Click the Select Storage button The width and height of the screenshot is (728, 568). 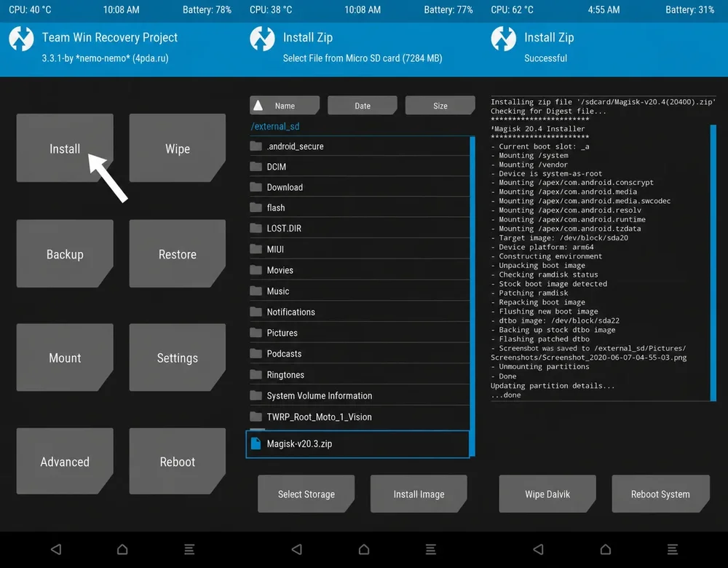pos(306,494)
